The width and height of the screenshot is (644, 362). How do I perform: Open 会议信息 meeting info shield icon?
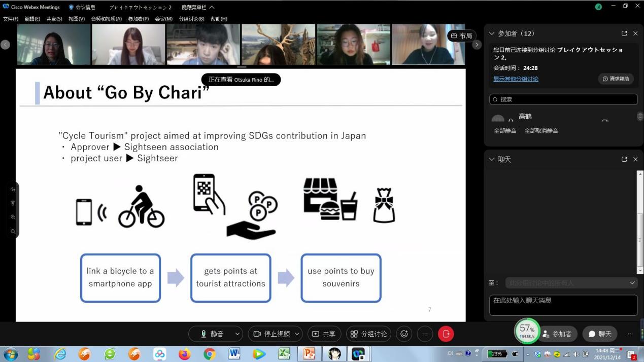72,7
